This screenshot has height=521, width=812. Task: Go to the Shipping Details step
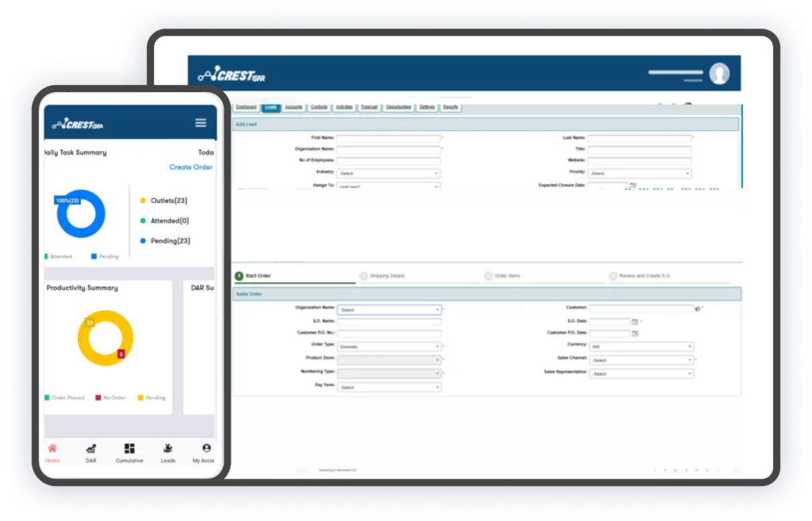point(387,276)
